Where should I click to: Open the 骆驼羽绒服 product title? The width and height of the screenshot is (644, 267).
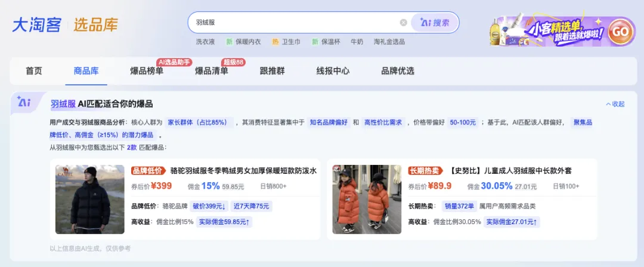[x=243, y=171]
